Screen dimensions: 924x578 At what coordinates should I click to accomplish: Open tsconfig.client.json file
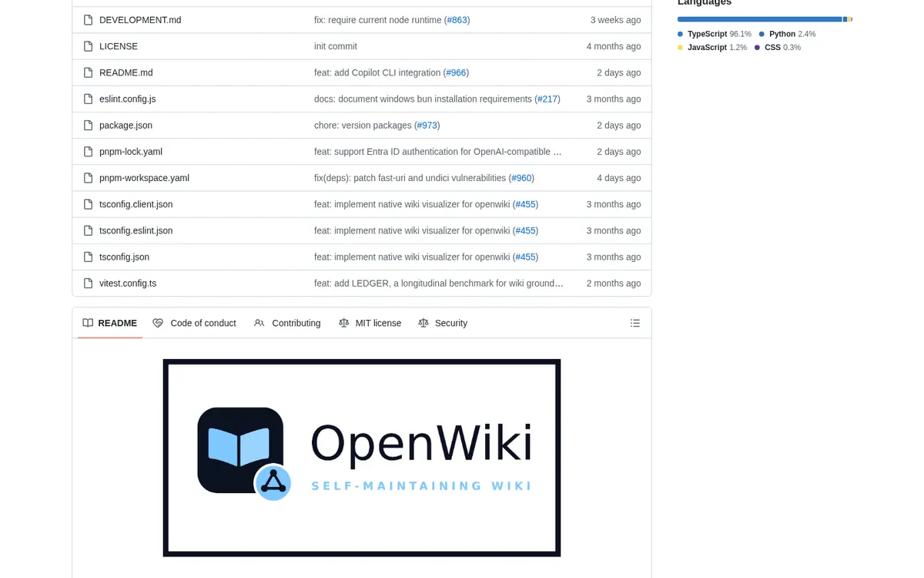136,204
